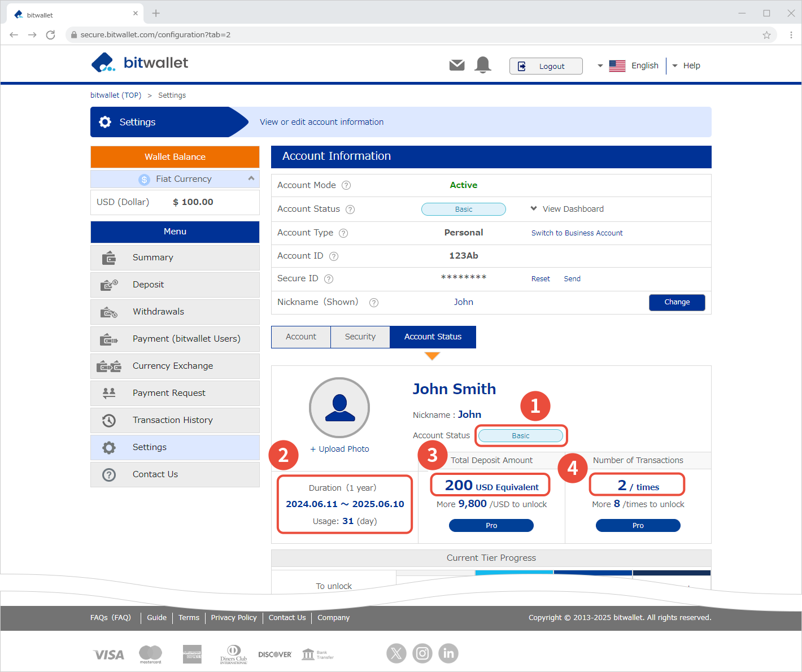
Task: Open the LinkedIn icon in footer
Action: 448,653
